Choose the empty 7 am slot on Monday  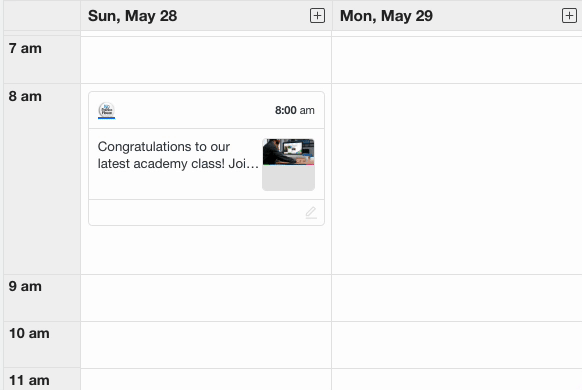pyautogui.click(x=457, y=60)
